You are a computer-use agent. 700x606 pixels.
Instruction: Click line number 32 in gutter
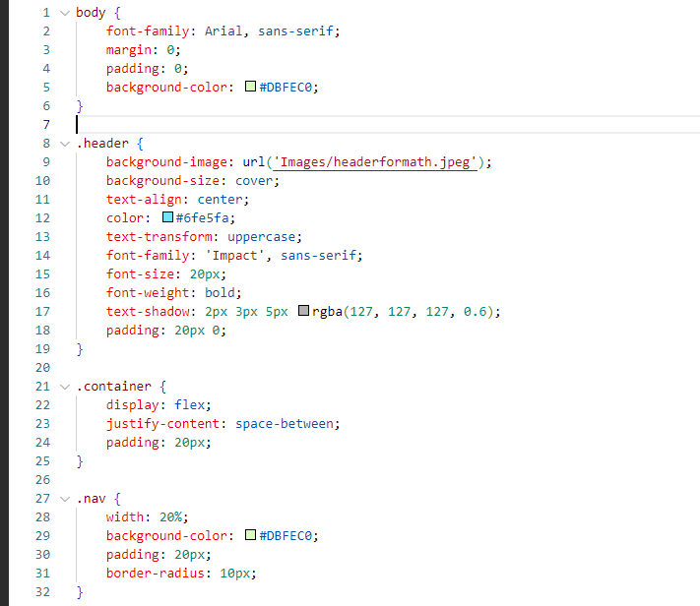point(43,592)
